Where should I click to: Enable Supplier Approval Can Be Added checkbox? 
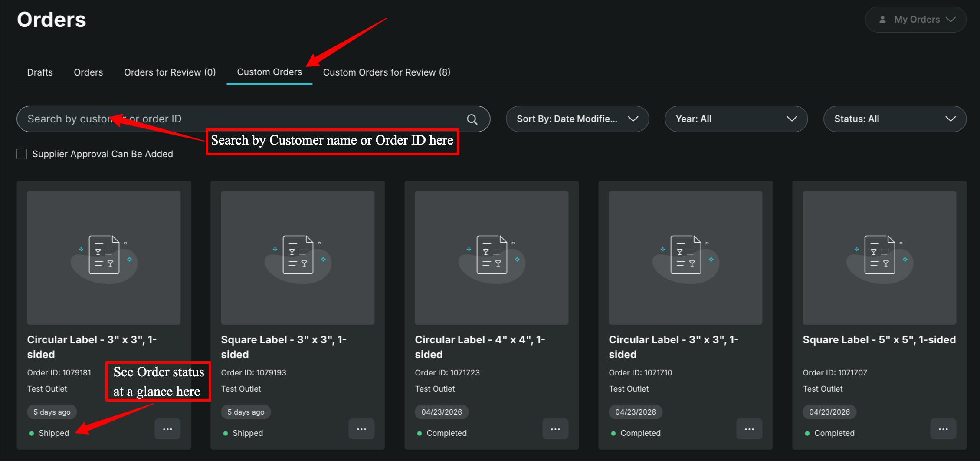(22, 154)
